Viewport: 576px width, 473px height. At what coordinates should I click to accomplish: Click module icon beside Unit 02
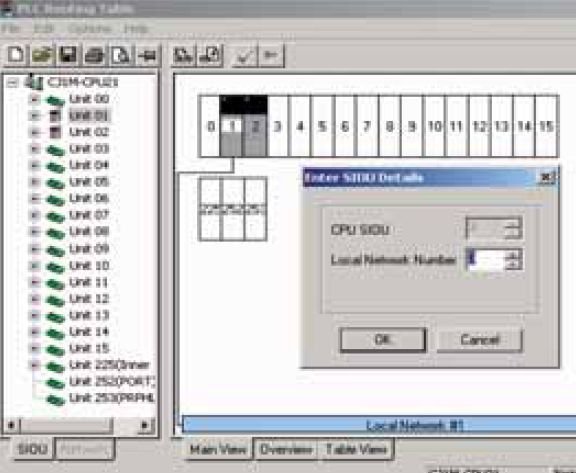coord(55,133)
